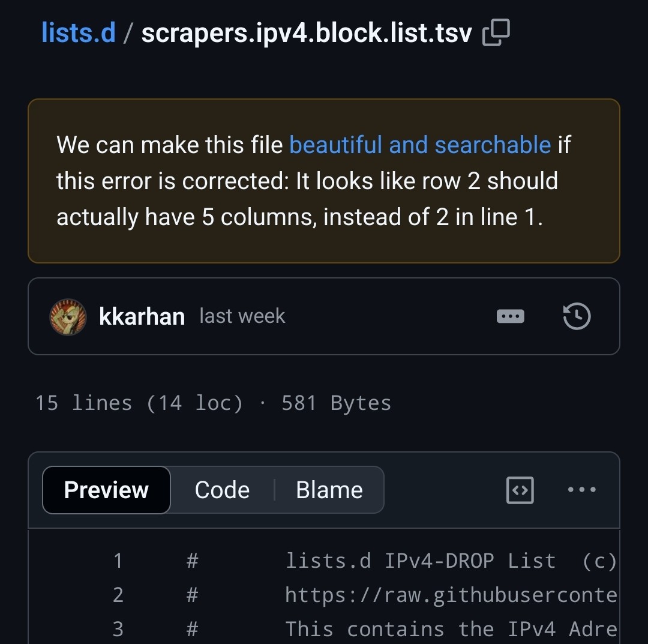648x644 pixels.
Task: Click the "15 lines (14 loc)" file info text
Action: (139, 403)
